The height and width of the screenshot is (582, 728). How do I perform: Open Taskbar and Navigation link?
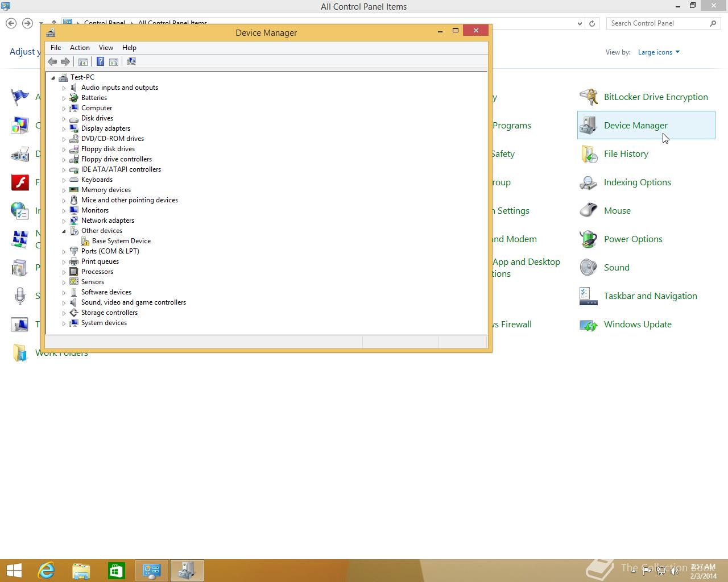click(650, 296)
